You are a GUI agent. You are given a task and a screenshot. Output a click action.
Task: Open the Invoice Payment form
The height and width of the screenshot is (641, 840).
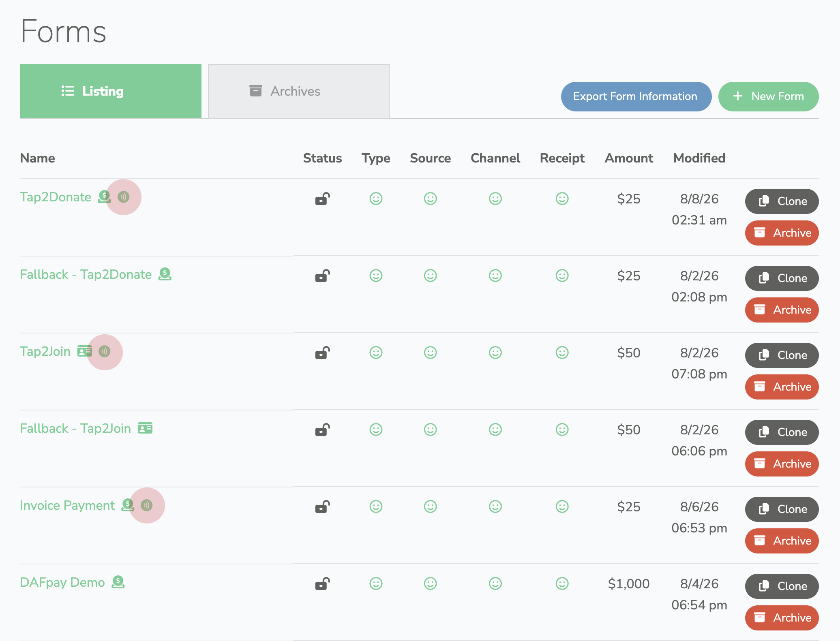[67, 506]
